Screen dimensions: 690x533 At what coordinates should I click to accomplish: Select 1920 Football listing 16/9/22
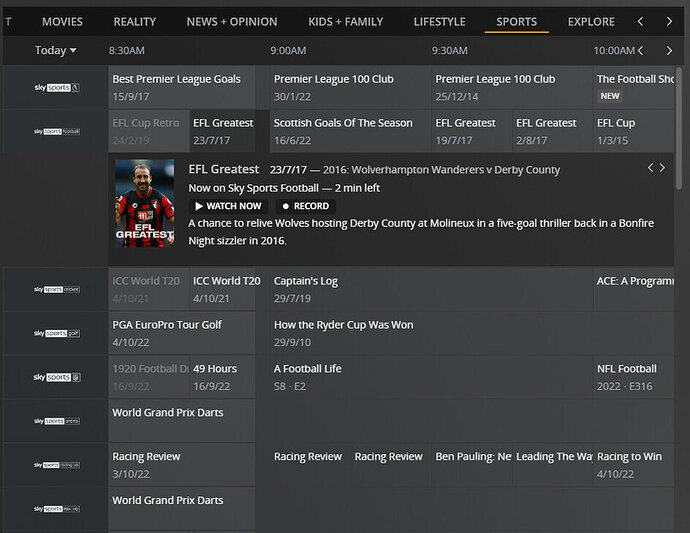149,377
